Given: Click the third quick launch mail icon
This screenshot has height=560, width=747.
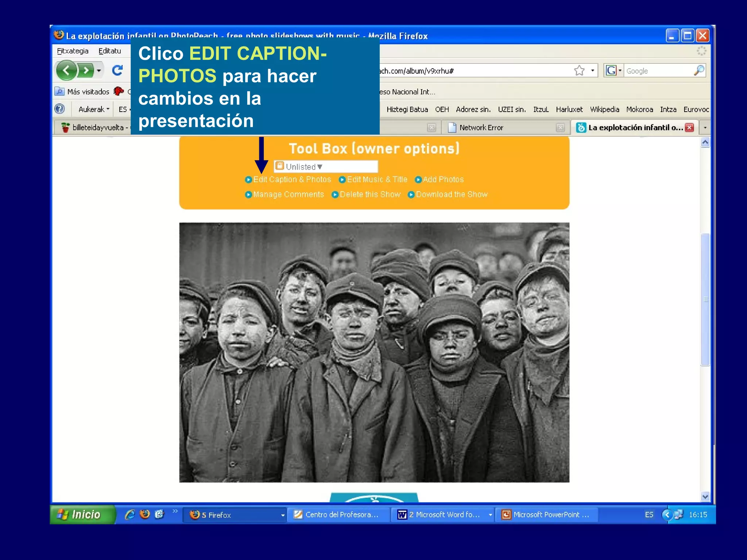Looking at the screenshot, I should (159, 514).
